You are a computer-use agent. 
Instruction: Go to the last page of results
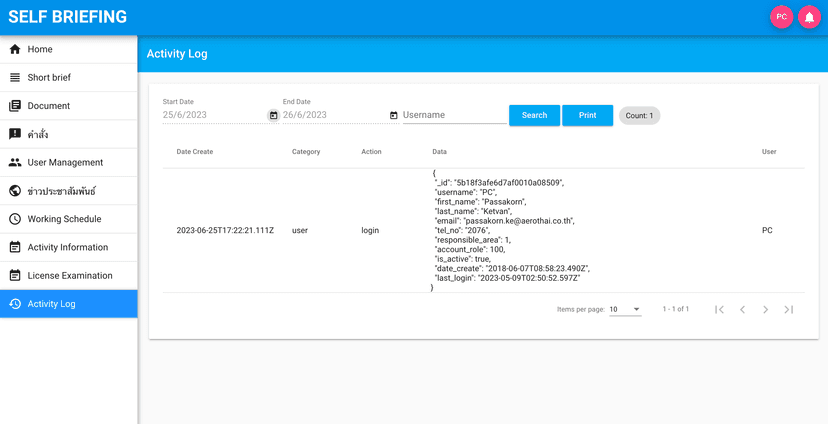788,310
